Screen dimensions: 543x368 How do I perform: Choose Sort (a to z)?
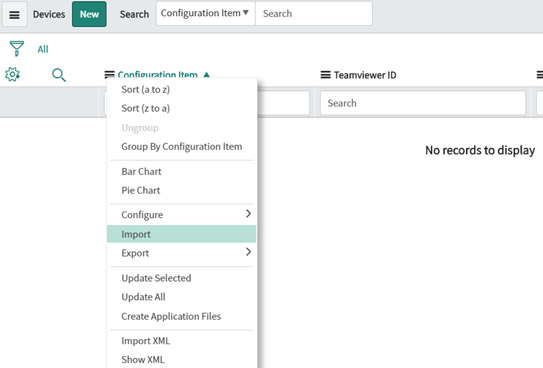[182, 89]
